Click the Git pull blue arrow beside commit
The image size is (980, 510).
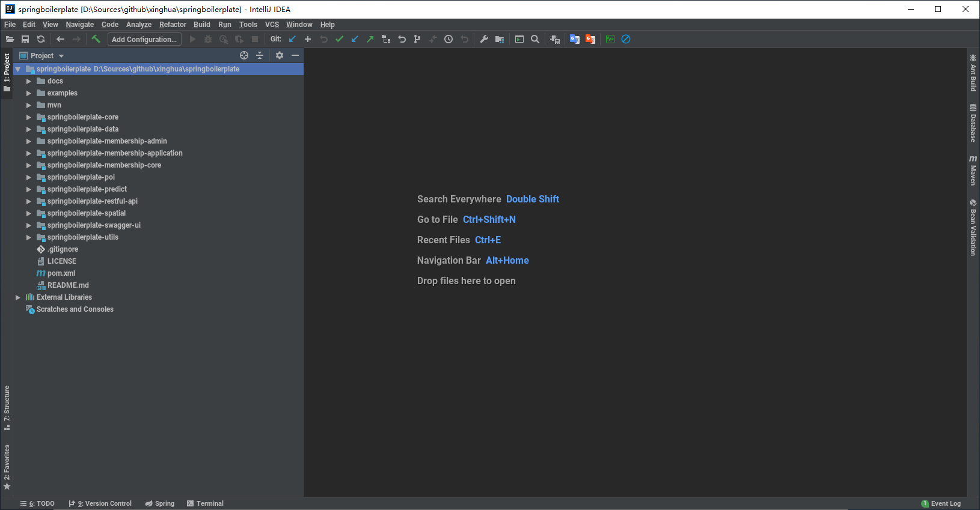click(x=355, y=39)
